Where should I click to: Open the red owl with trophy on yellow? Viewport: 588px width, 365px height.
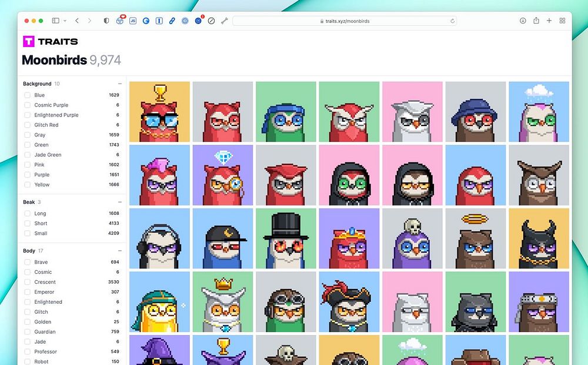159,111
